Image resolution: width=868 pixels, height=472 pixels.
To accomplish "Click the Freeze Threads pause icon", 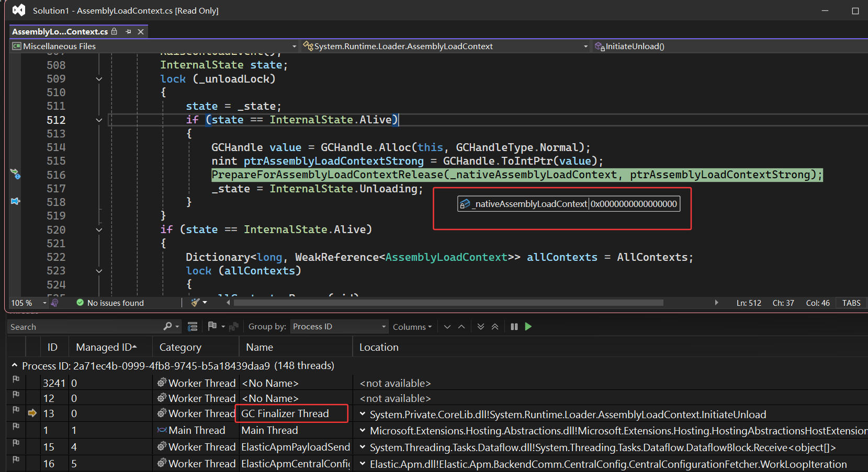I will click(x=514, y=327).
